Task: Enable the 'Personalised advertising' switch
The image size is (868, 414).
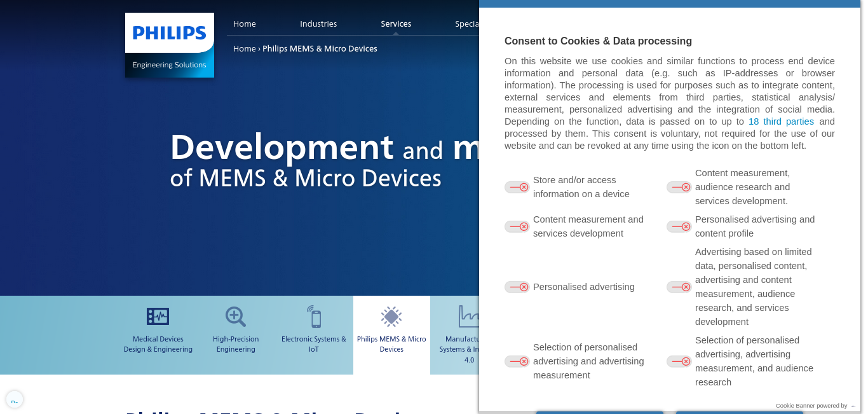Action: click(x=517, y=287)
